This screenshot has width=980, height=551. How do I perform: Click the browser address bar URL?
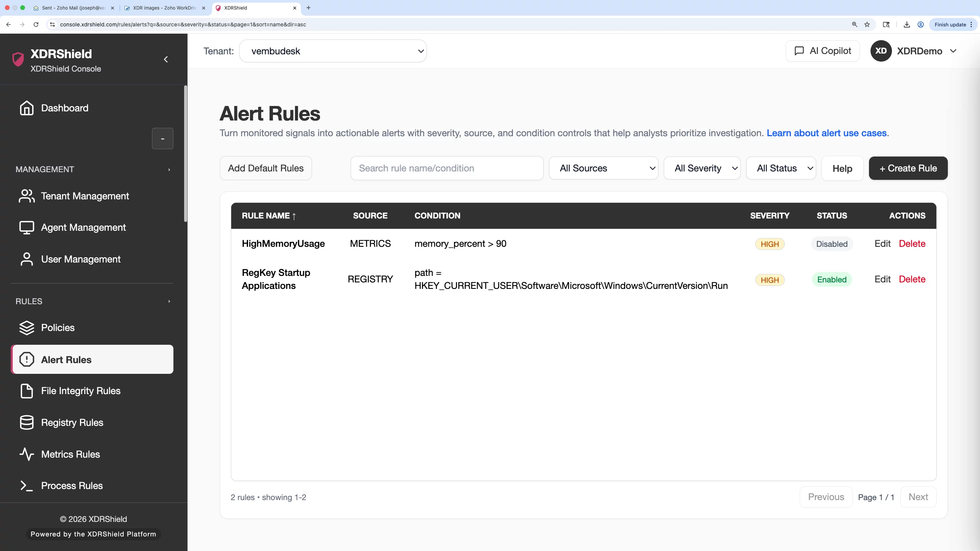point(183,24)
